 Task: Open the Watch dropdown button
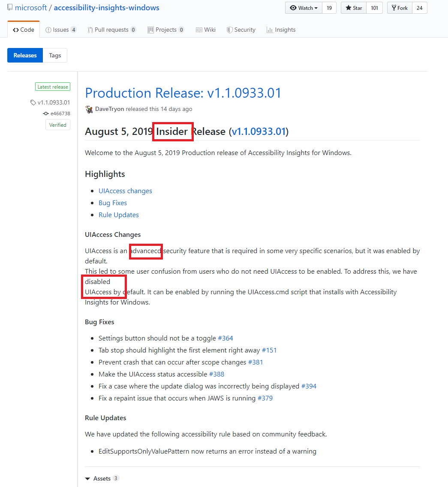(x=304, y=8)
